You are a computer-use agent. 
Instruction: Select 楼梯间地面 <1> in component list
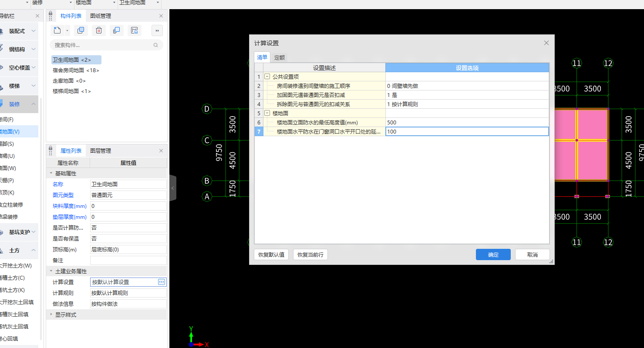pos(72,91)
